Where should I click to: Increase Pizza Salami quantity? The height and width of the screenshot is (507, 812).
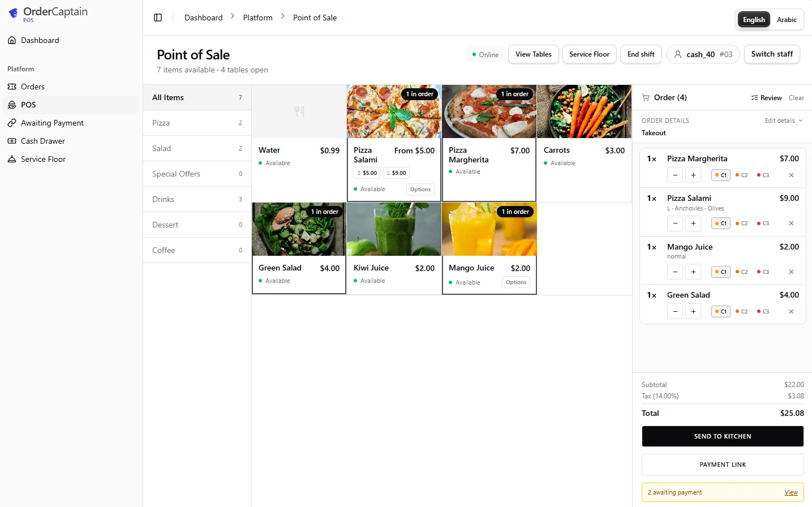click(x=693, y=224)
